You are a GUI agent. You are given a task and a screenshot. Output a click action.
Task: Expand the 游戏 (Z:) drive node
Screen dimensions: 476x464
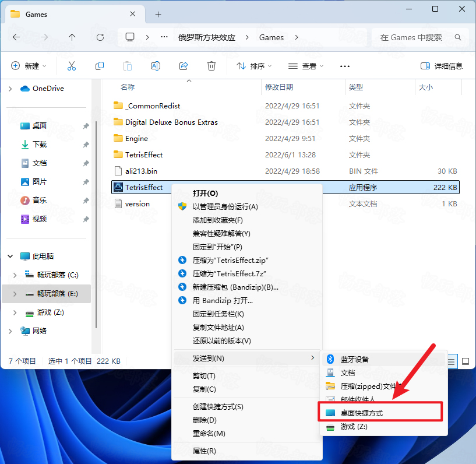coord(15,312)
